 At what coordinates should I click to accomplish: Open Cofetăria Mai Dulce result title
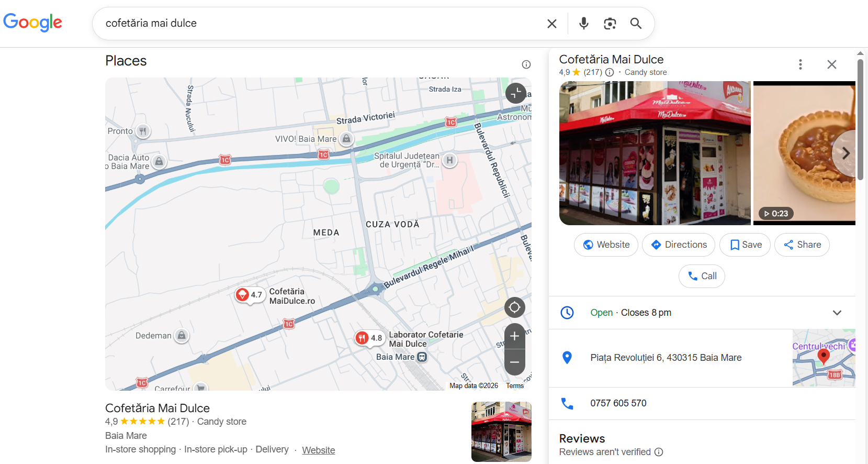point(157,408)
